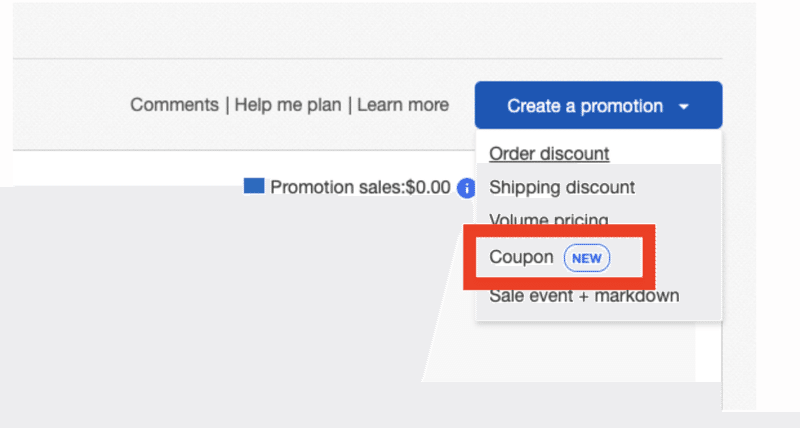
Task: Click the blue Promotion sales legend square
Action: tap(254, 186)
